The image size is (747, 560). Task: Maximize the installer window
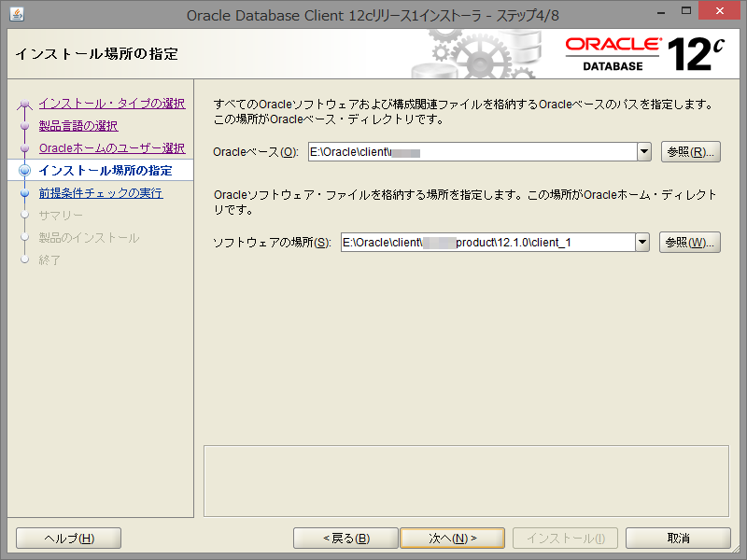686,11
